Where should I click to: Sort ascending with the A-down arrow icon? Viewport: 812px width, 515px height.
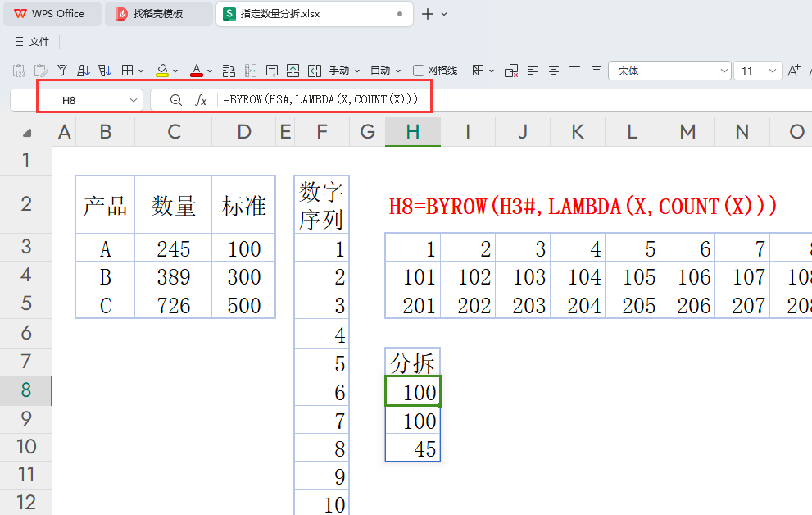coord(84,71)
